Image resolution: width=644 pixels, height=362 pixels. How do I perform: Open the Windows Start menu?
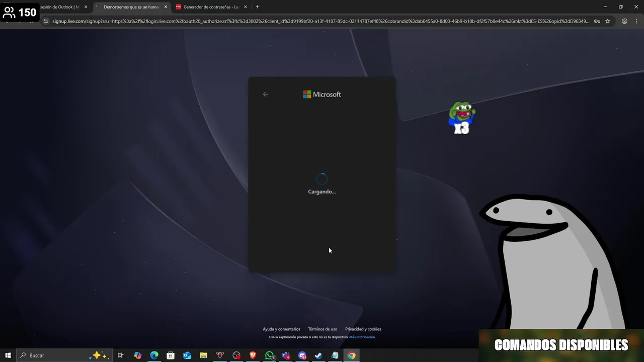click(8, 355)
